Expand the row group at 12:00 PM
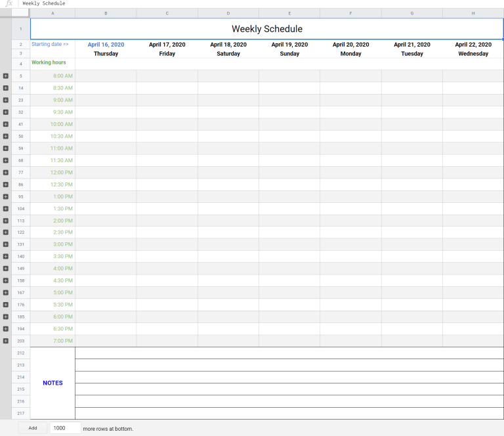 6,172
